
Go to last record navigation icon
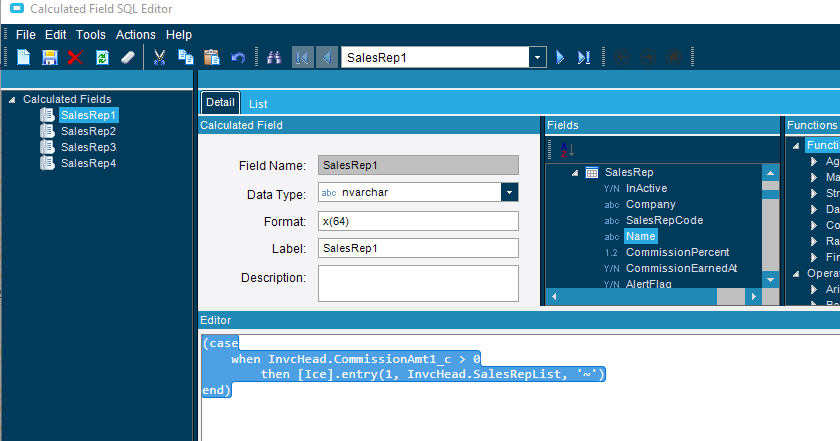coord(584,57)
